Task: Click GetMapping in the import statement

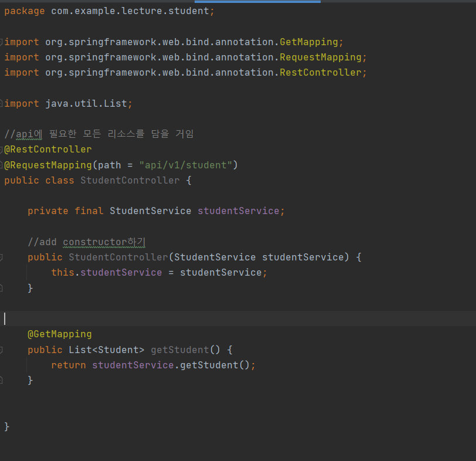Action: click(309, 42)
